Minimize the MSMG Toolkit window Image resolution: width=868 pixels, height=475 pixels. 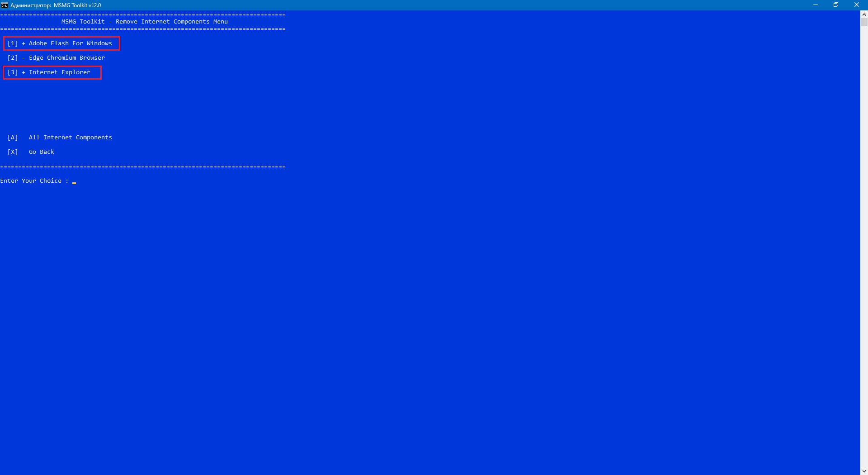[816, 5]
